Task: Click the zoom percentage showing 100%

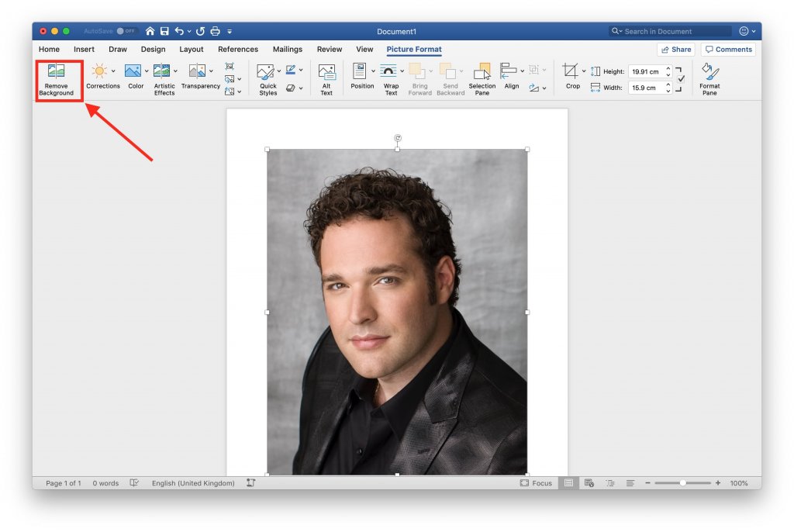Action: click(x=737, y=482)
